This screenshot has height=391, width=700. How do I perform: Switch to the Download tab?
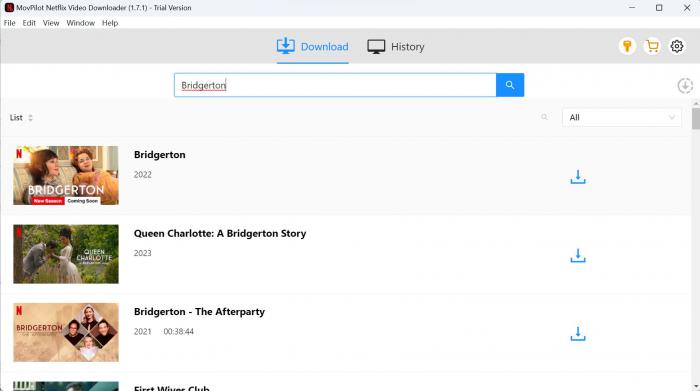[312, 46]
